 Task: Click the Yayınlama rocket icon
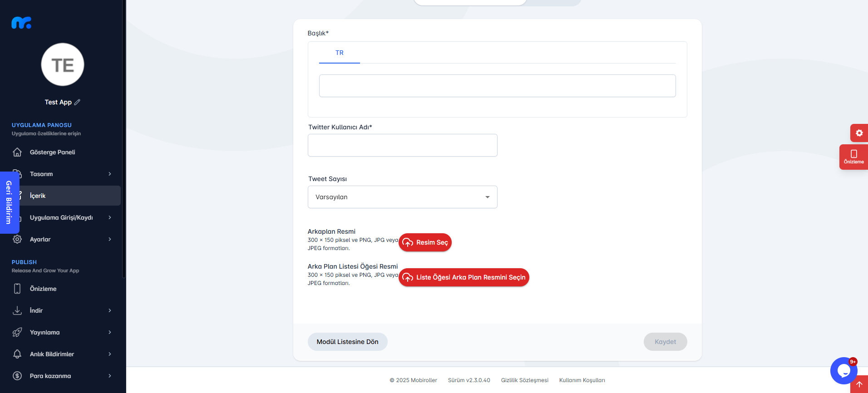pos(17,332)
